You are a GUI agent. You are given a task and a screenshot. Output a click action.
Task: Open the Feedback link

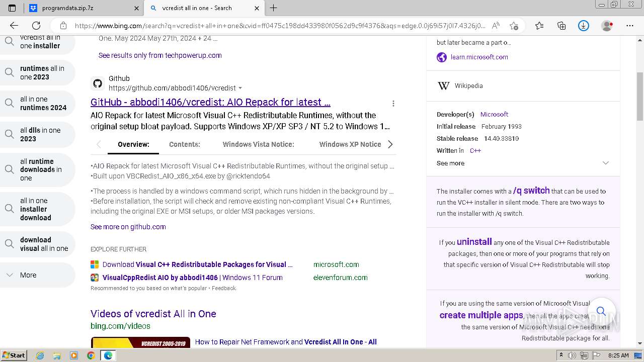tap(224, 288)
